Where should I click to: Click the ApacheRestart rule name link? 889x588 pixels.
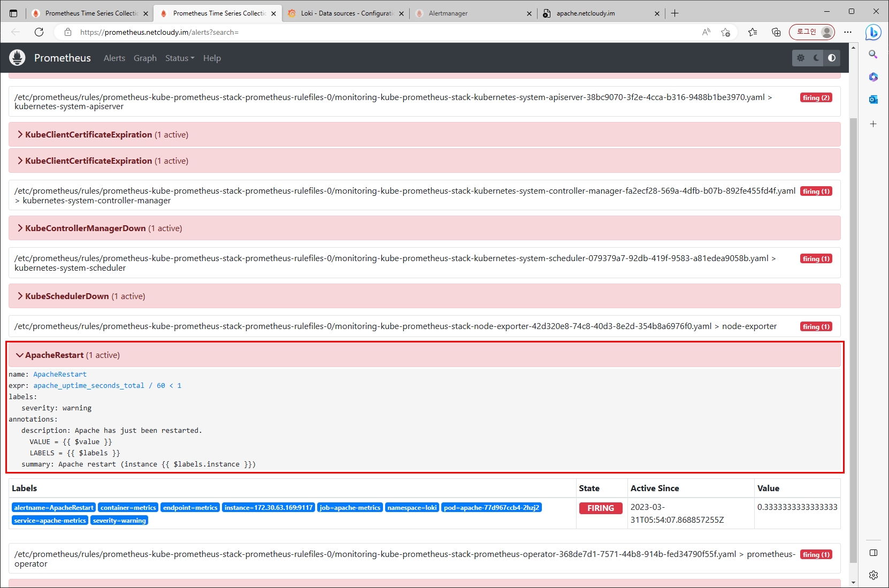(x=60, y=374)
